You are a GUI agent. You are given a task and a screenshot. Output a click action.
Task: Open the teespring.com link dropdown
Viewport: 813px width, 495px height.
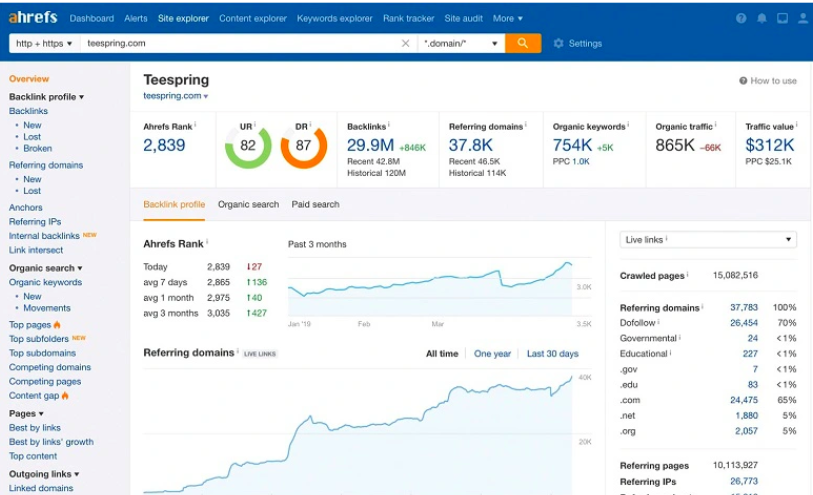click(206, 96)
